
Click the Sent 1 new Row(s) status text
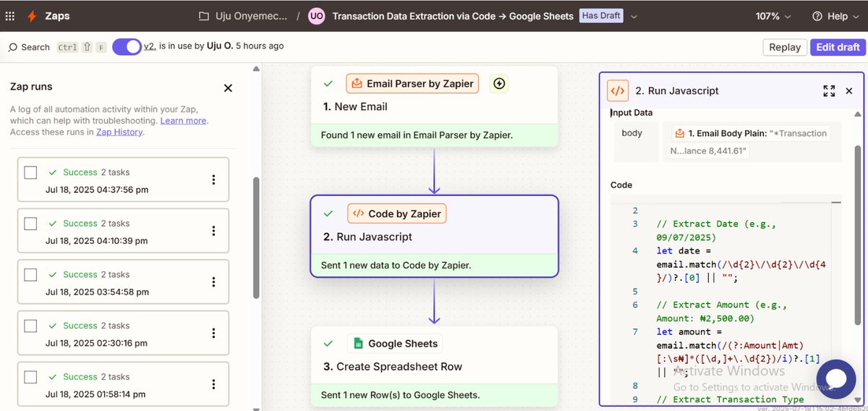tap(401, 394)
